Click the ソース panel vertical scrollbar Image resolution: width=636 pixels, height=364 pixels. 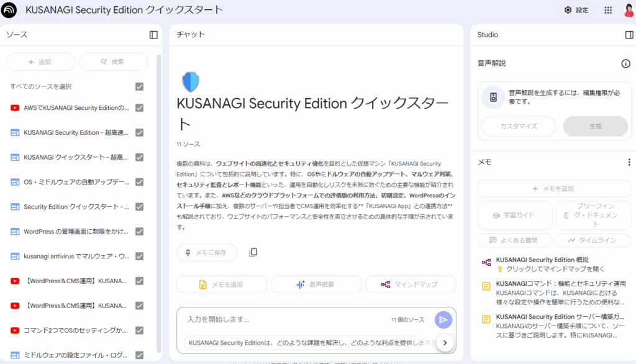158,203
